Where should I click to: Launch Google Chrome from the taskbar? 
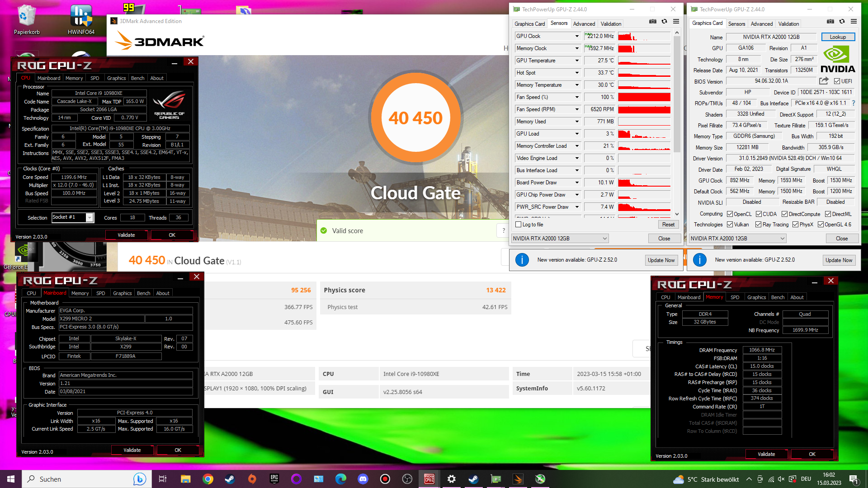208,479
